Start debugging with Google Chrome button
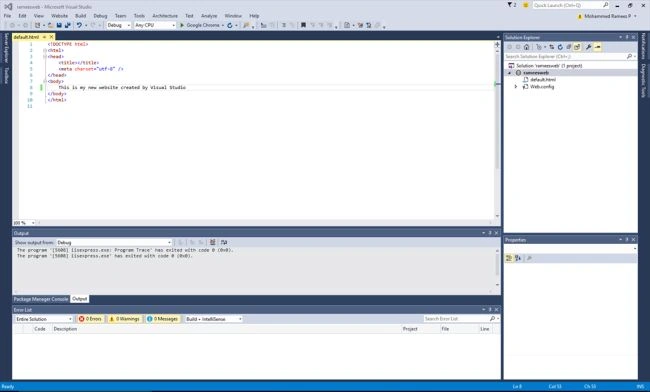 point(201,25)
